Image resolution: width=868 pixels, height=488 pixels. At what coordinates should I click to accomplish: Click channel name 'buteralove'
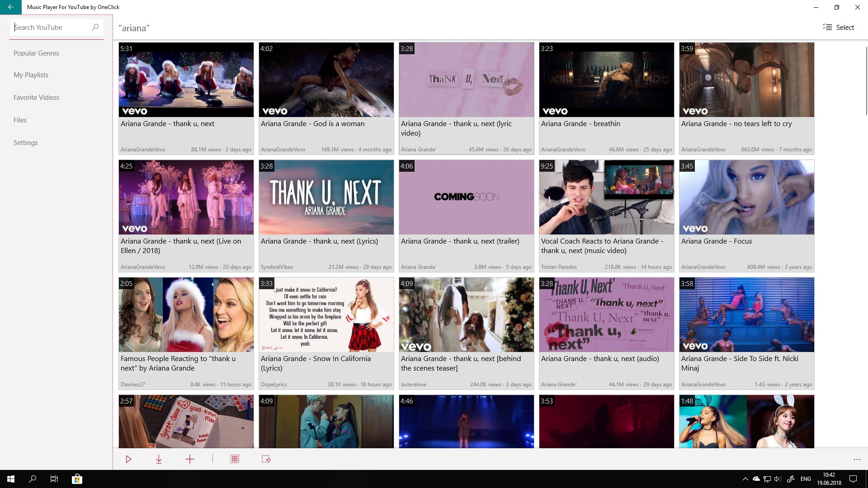[x=413, y=385]
